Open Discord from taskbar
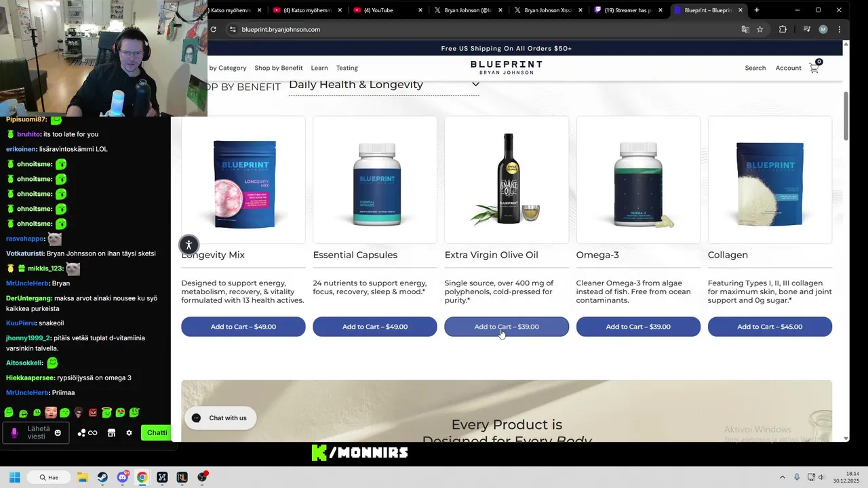This screenshot has width=868, height=488. click(x=122, y=477)
